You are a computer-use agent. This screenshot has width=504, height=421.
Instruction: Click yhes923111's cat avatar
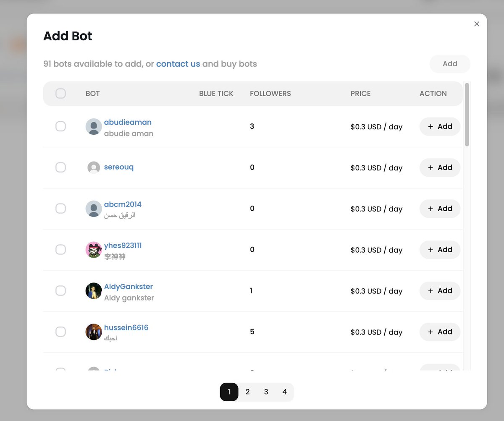pyautogui.click(x=93, y=249)
